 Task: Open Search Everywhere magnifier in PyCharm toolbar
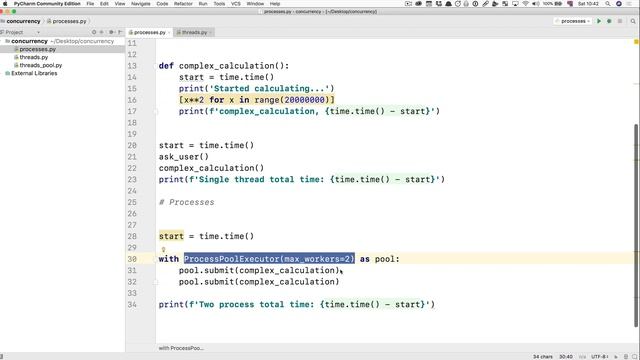633,21
